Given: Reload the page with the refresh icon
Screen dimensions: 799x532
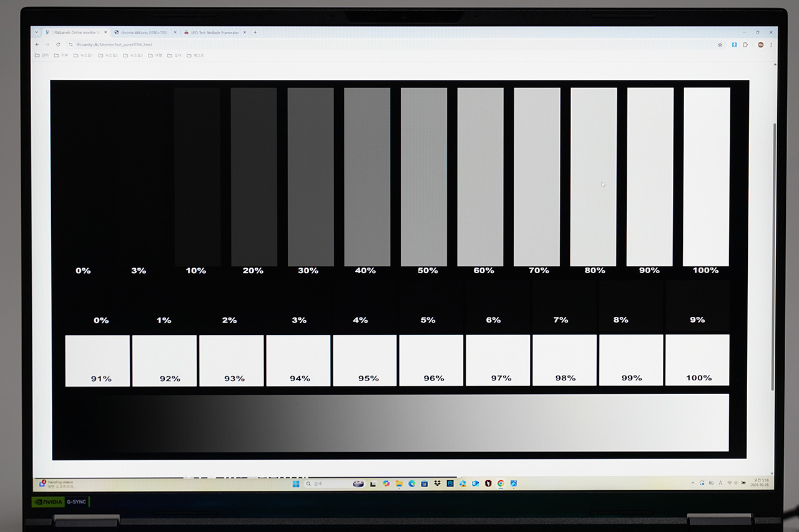Looking at the screenshot, I should coord(58,44).
